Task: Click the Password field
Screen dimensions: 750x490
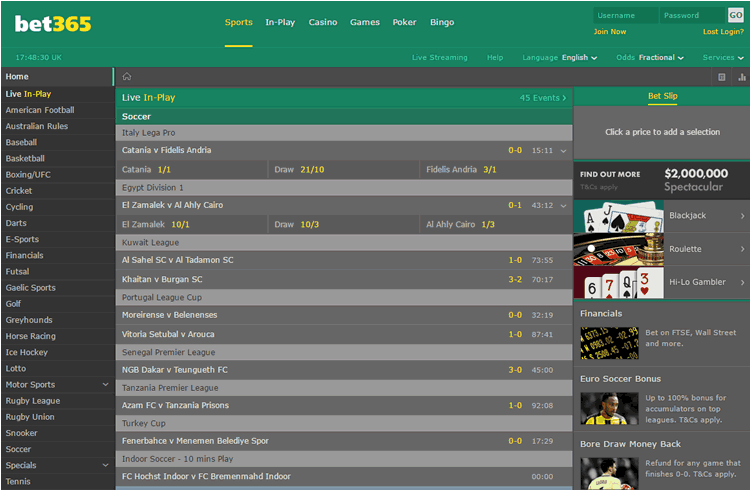Action: 693,15
